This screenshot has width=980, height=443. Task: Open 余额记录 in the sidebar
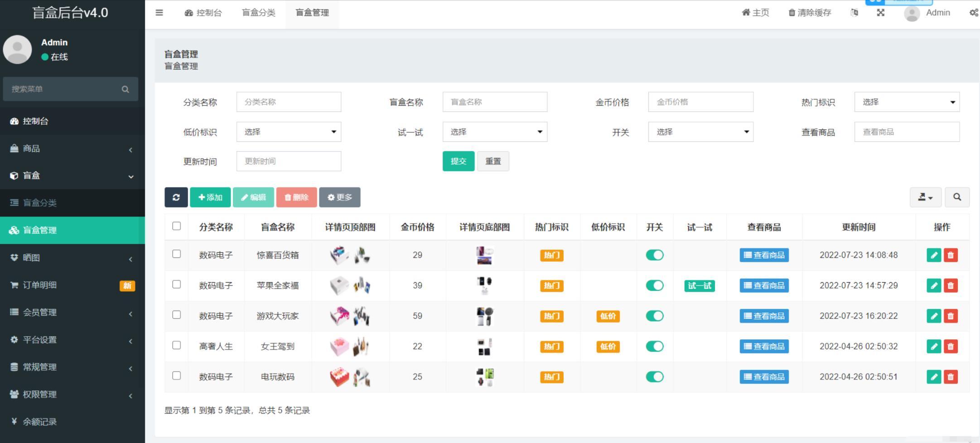pyautogui.click(x=72, y=422)
